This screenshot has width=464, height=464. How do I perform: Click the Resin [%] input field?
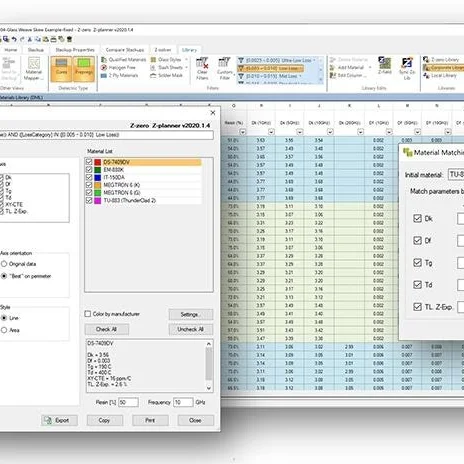[128, 402]
